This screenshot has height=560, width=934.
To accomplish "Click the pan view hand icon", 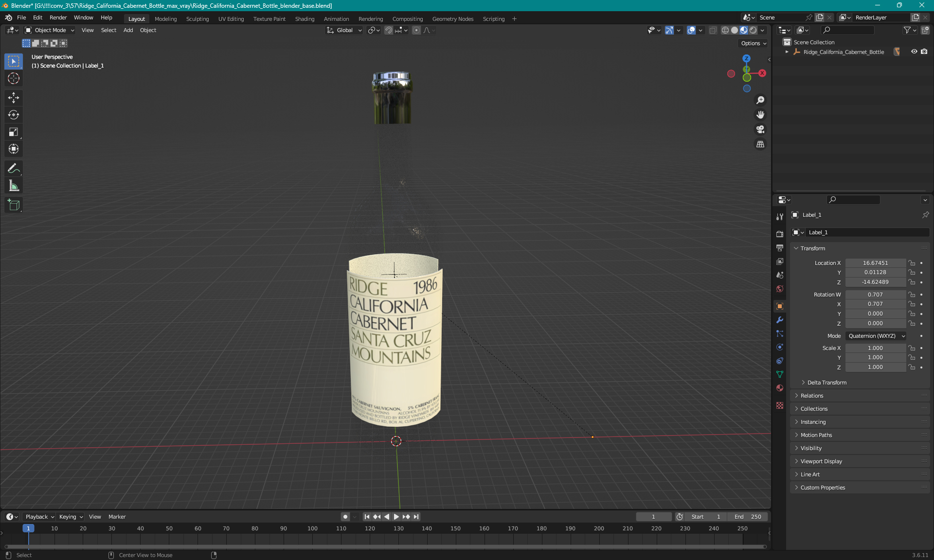I will click(x=760, y=115).
